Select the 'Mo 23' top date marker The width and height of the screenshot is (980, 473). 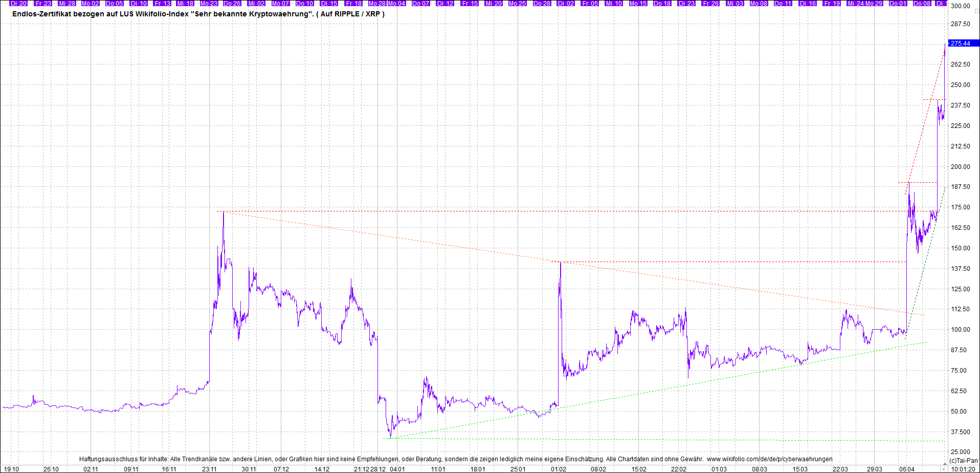209,4
